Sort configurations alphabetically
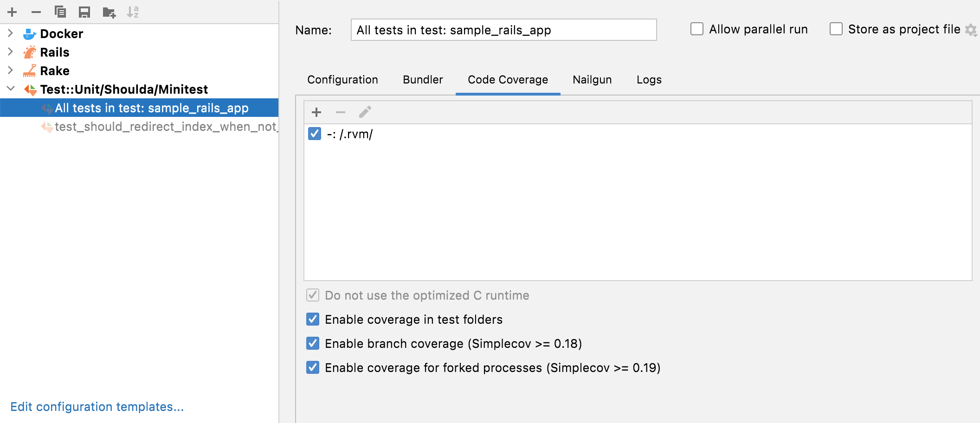980x423 pixels. click(x=134, y=12)
